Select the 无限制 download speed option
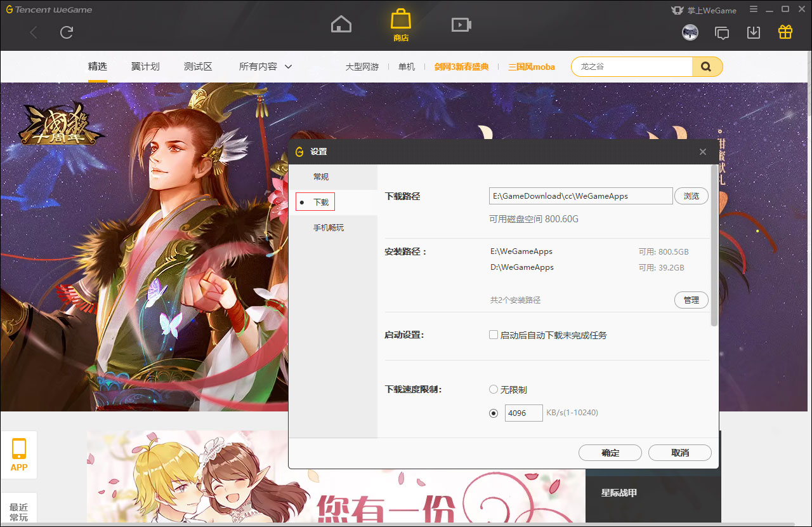812x527 pixels. 493,389
